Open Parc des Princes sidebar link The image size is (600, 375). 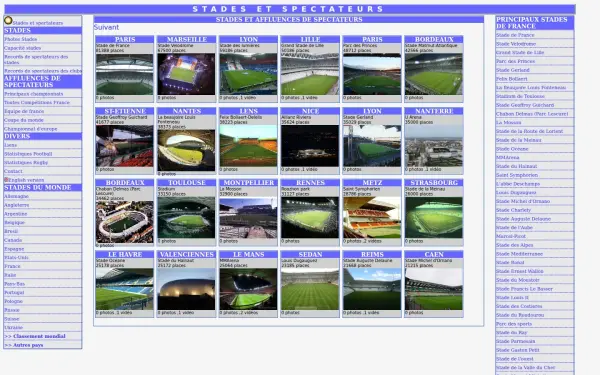coord(515,61)
